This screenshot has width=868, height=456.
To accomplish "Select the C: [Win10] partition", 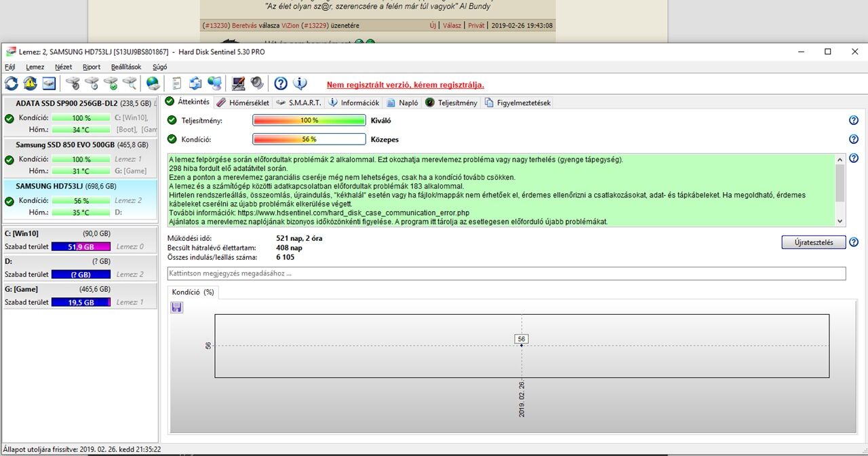I will click(80, 240).
